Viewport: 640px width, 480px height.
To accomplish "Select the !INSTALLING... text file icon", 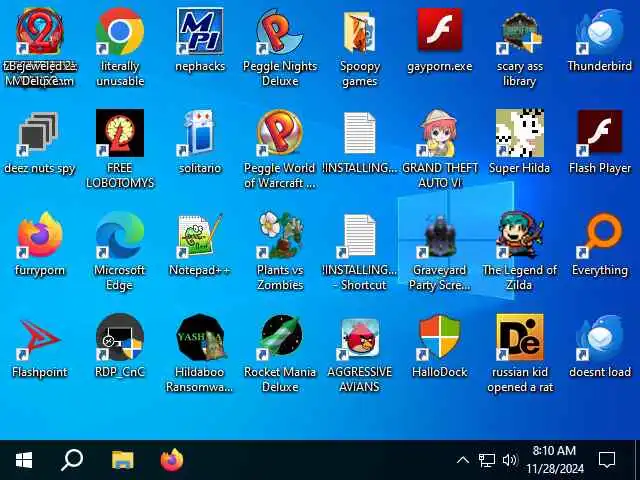I will click(360, 133).
